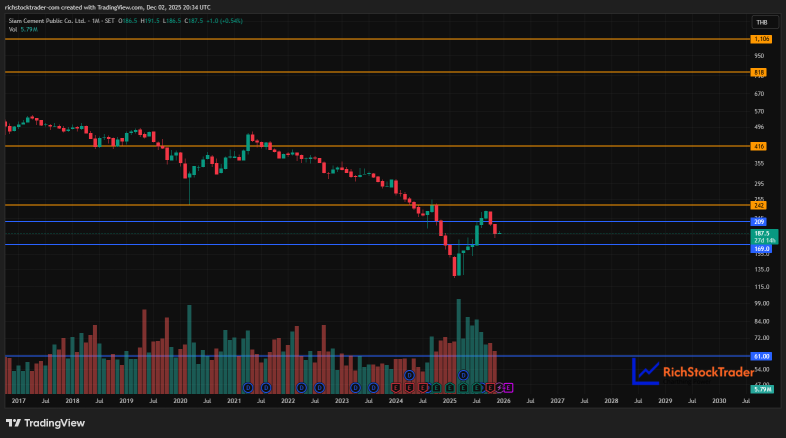Click the 670 price axis value
The image size is (786, 438).
(759, 94)
